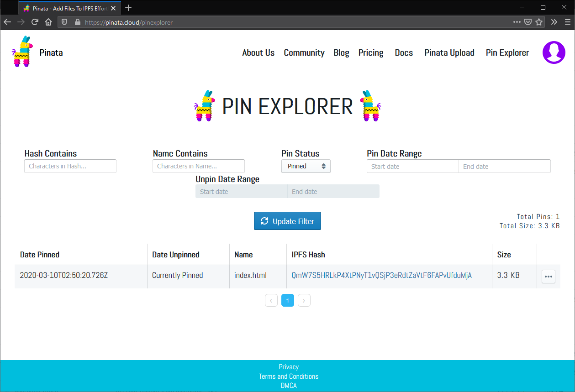Focus the Name Contains input
This screenshot has height=392, width=575.
(199, 166)
